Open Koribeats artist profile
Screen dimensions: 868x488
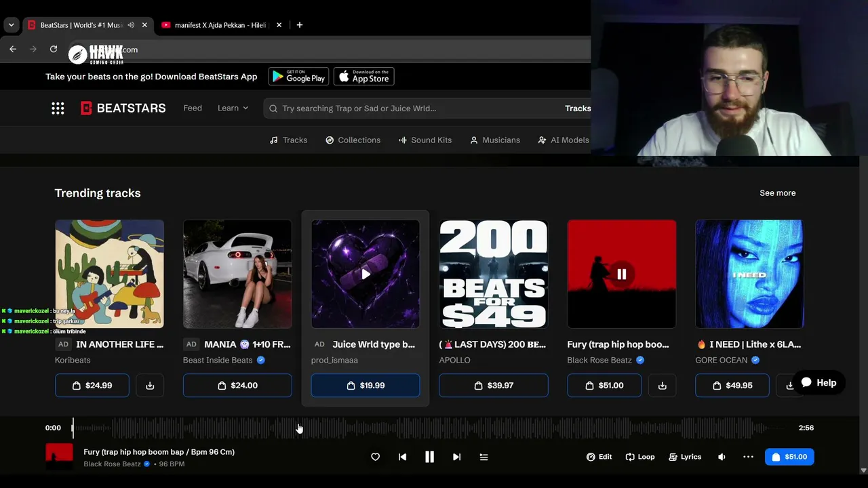[73, 360]
